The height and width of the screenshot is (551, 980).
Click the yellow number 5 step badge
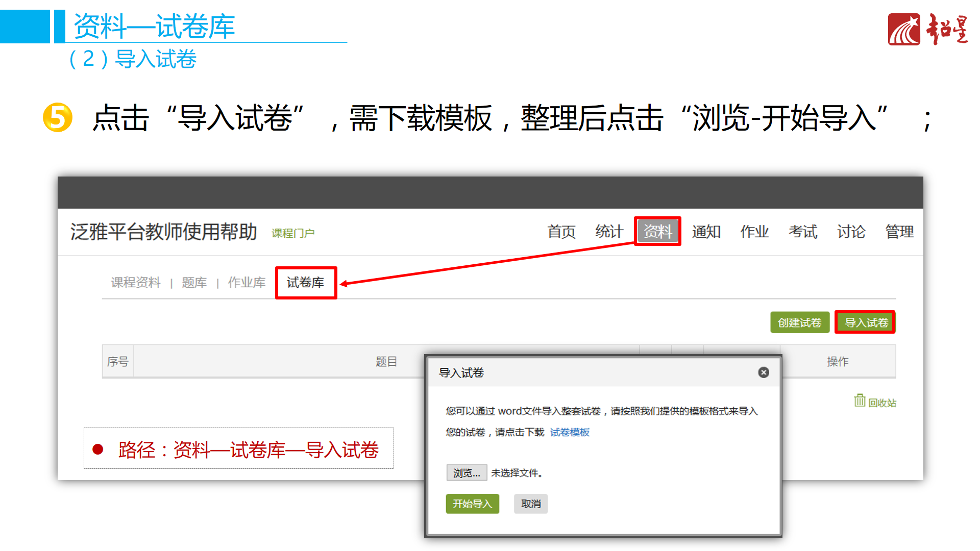pyautogui.click(x=57, y=117)
